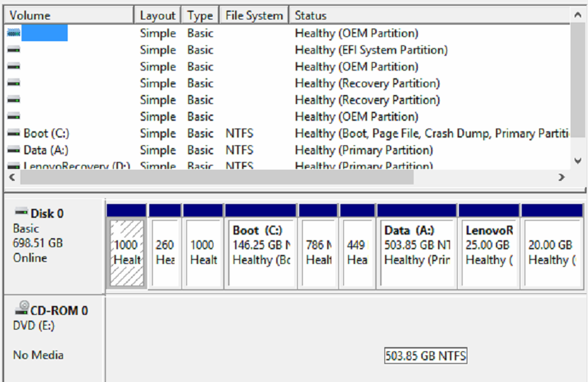Select the LenovoR 25.00 GB partition block
The width and height of the screenshot is (588, 382).
489,253
